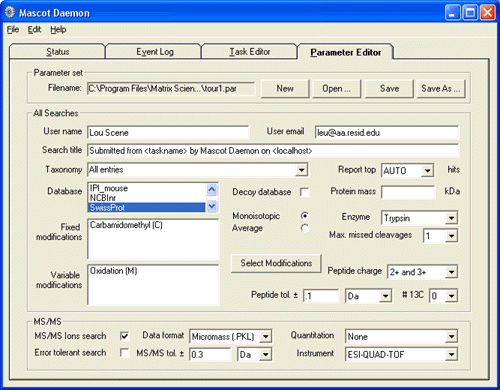500x390 pixels.
Task: Select the Monoisotopic radio button
Action: click(305, 216)
